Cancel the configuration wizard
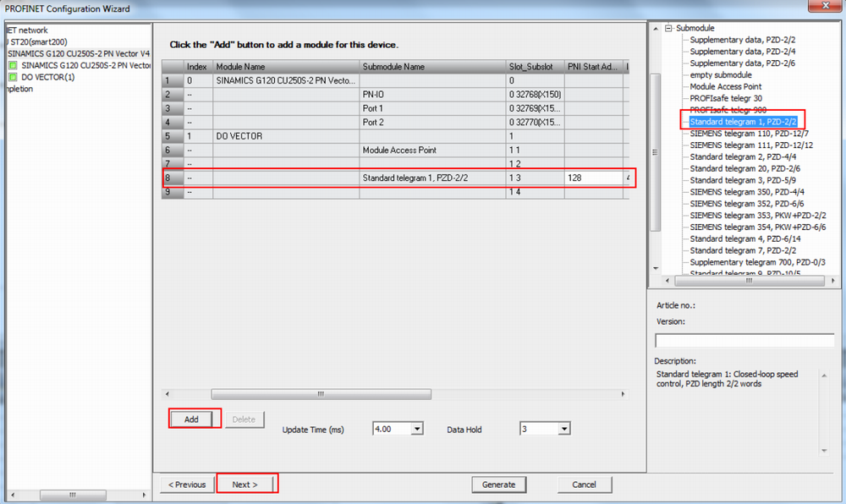Viewport: 846px width, 504px height. click(584, 485)
